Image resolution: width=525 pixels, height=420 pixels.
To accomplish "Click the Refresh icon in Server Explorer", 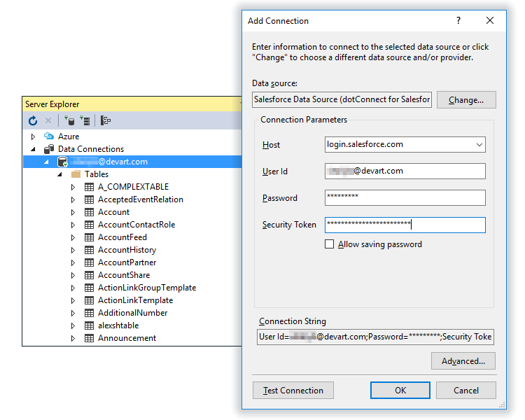I will point(33,120).
